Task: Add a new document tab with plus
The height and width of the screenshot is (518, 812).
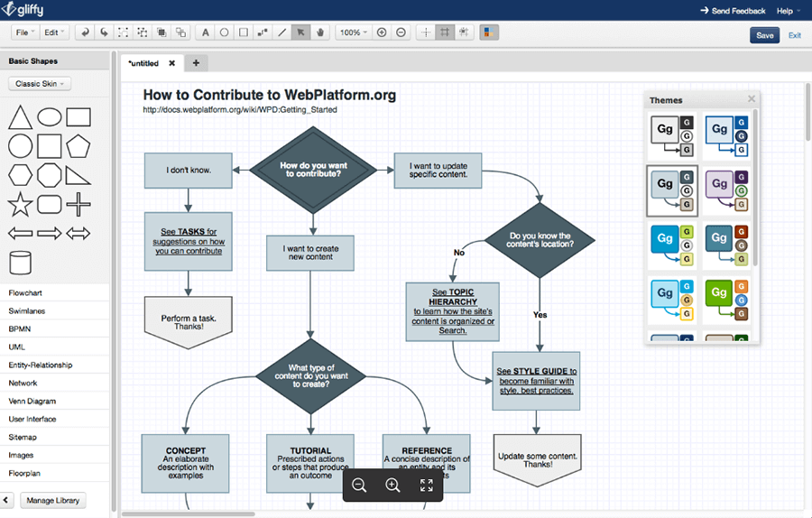Action: coord(196,63)
